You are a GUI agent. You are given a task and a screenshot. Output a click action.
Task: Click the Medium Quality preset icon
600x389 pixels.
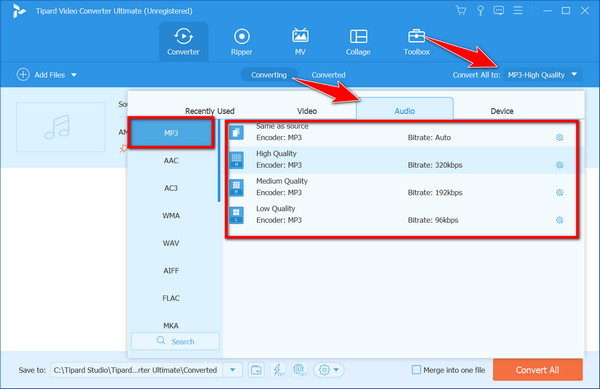click(236, 188)
